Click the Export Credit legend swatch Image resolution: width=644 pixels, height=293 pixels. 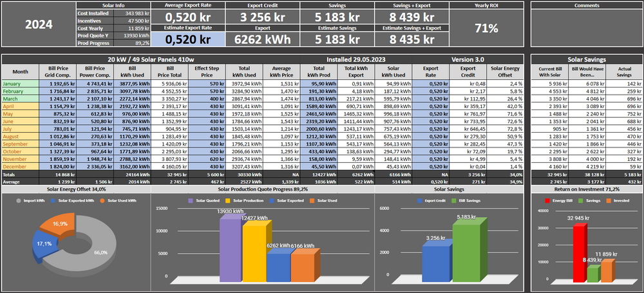click(x=418, y=202)
